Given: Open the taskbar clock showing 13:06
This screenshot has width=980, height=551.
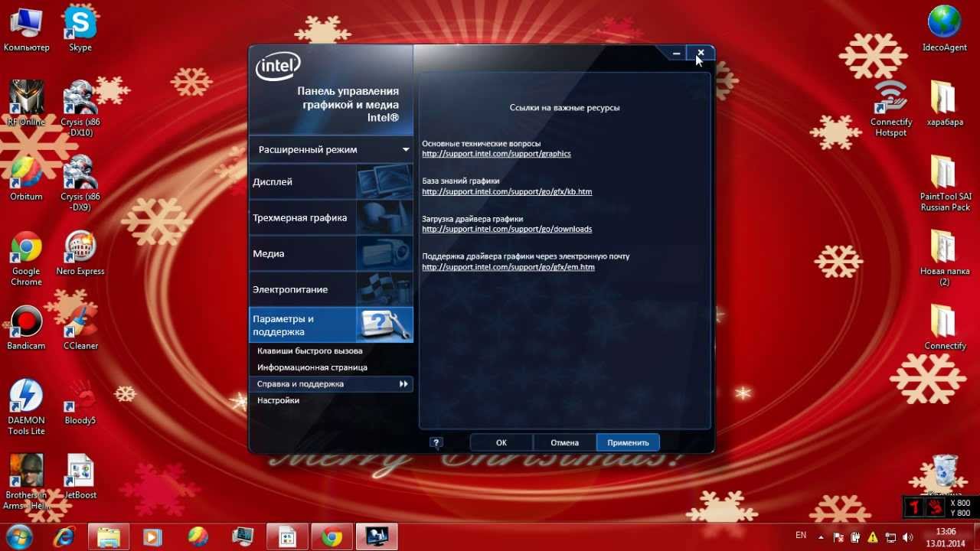Looking at the screenshot, I should click(946, 536).
